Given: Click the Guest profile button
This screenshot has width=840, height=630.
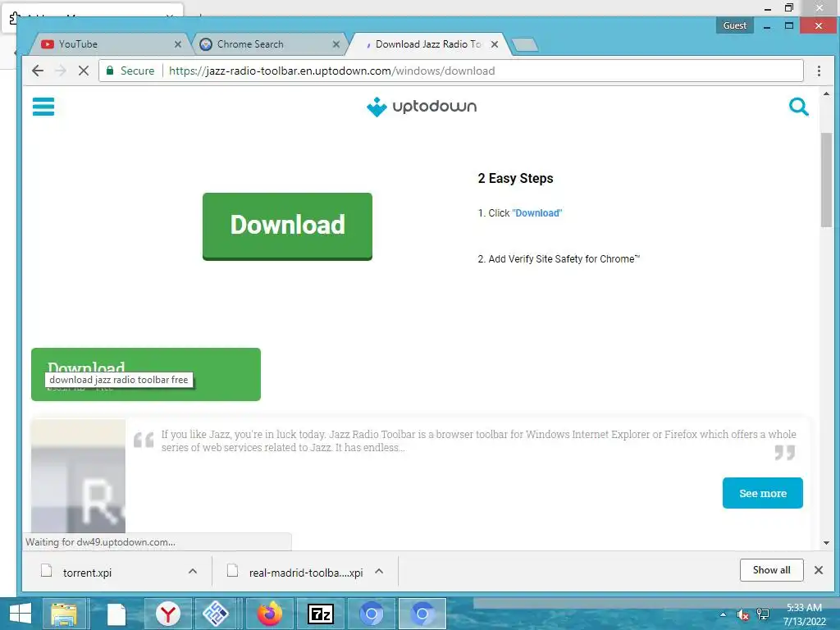Looking at the screenshot, I should pos(734,25).
